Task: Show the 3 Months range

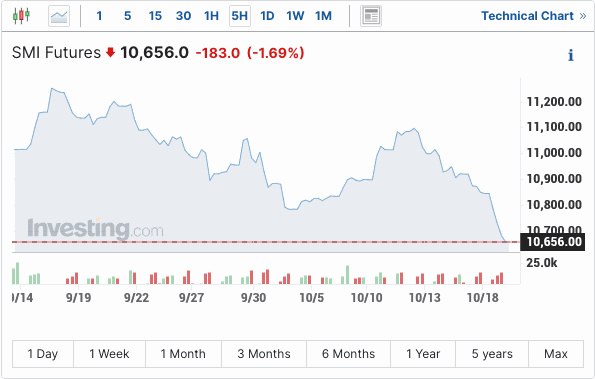Action: coord(264,354)
